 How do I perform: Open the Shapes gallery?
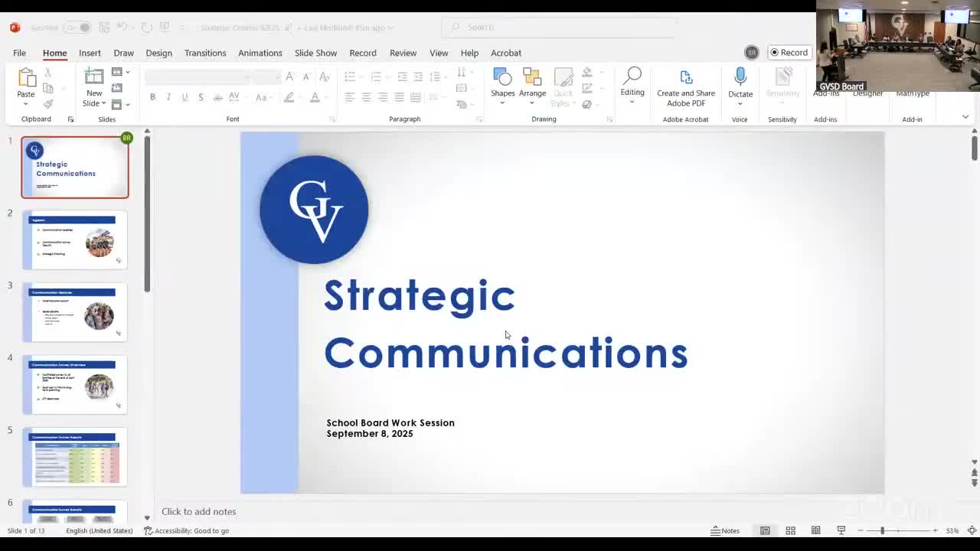tap(502, 84)
